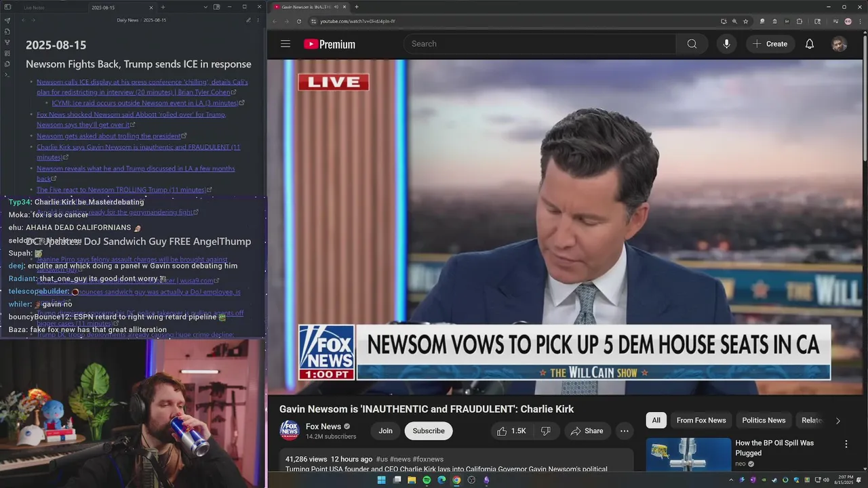The image size is (868, 488).
Task: Expand the Obsidian tab list dropdown chevron
Action: click(x=205, y=7)
